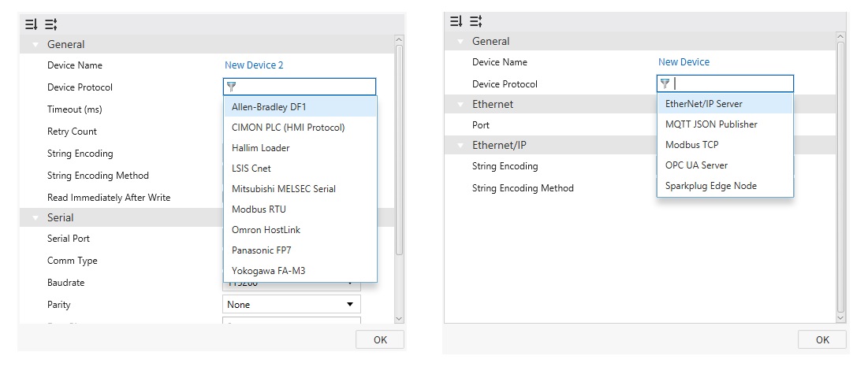Viewport: 868px width, 378px height.
Task: Choose LSIS Cnet protocol
Action: pyautogui.click(x=300, y=168)
